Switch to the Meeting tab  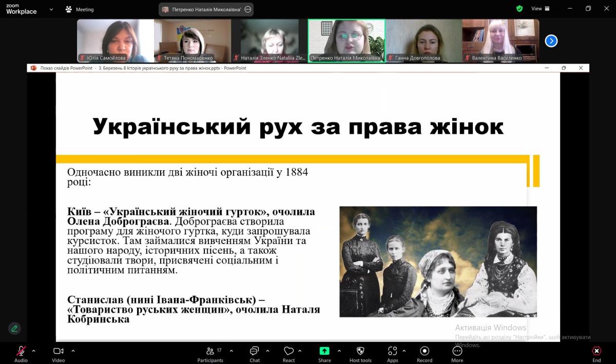(x=80, y=9)
